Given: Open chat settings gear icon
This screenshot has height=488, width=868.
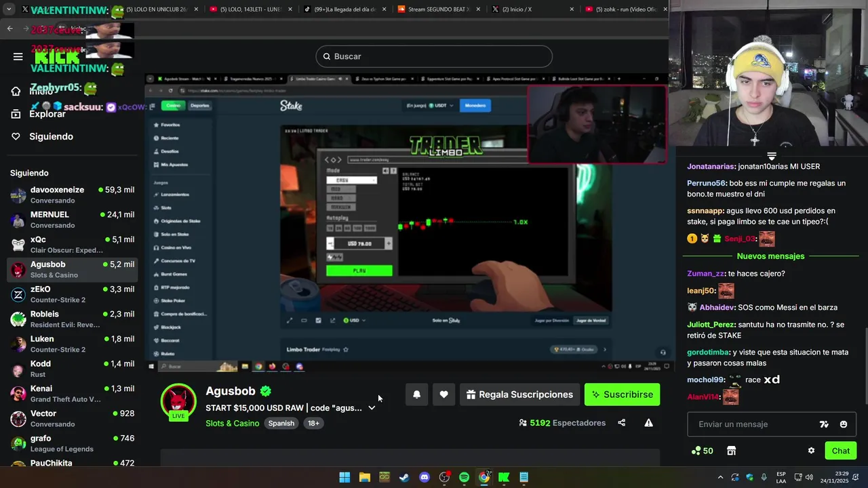Looking at the screenshot, I should coord(811,451).
